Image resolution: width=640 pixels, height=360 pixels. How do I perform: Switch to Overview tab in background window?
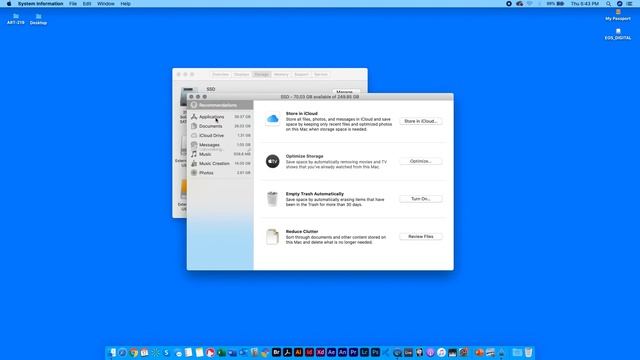pos(220,75)
